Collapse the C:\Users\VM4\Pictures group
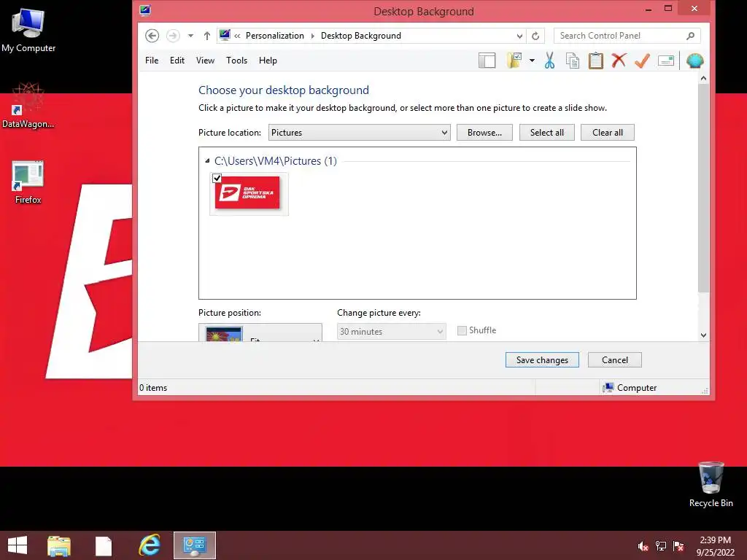 click(x=207, y=161)
